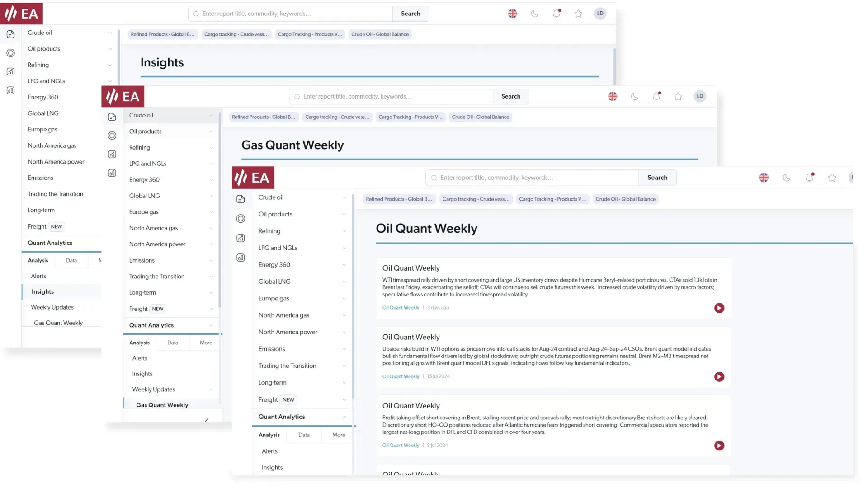Toggle dark mode in the Oil Quant Weekly window
Screen dimensions: 868x488
tap(787, 178)
